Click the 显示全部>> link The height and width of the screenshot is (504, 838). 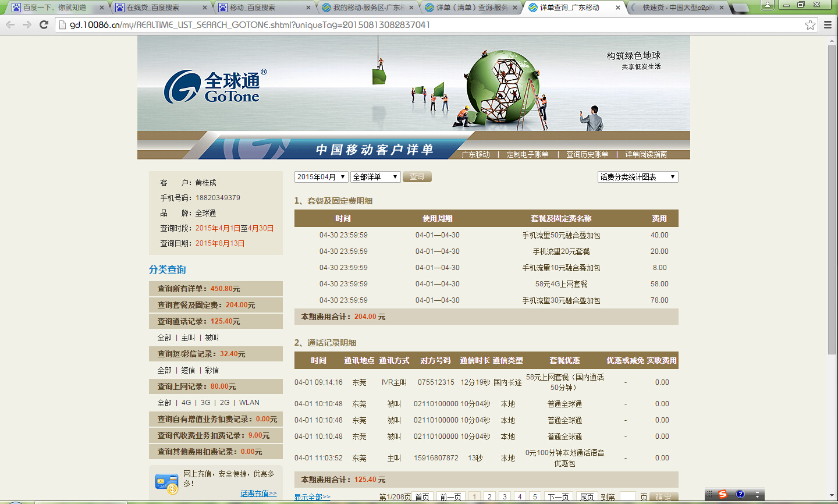(x=312, y=497)
